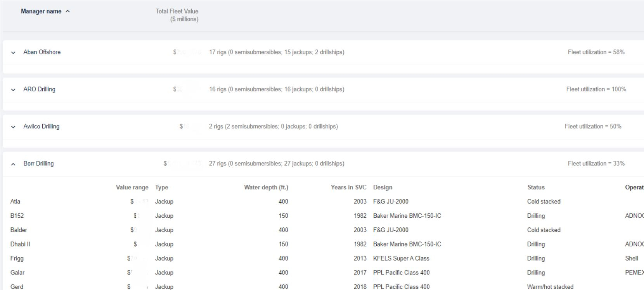Open the Dhabi II rig entry
The image size is (644, 290).
(x=20, y=244)
